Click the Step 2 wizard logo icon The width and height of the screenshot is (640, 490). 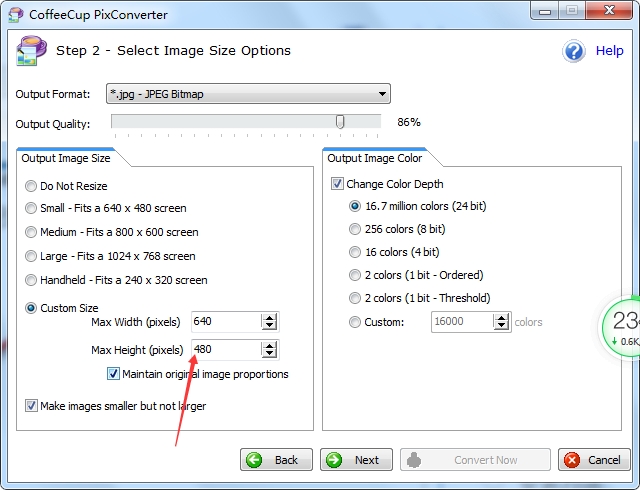click(x=28, y=51)
